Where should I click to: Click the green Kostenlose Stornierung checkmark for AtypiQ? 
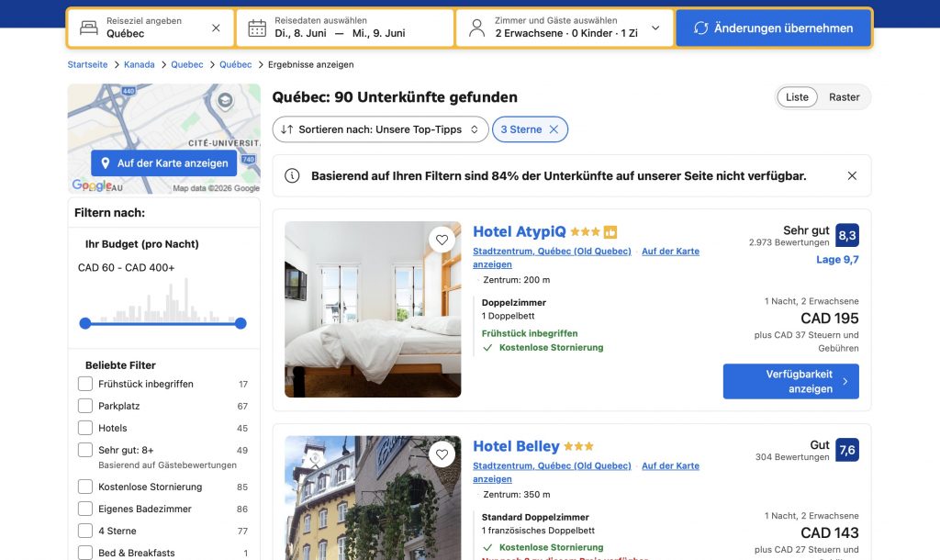[487, 348]
